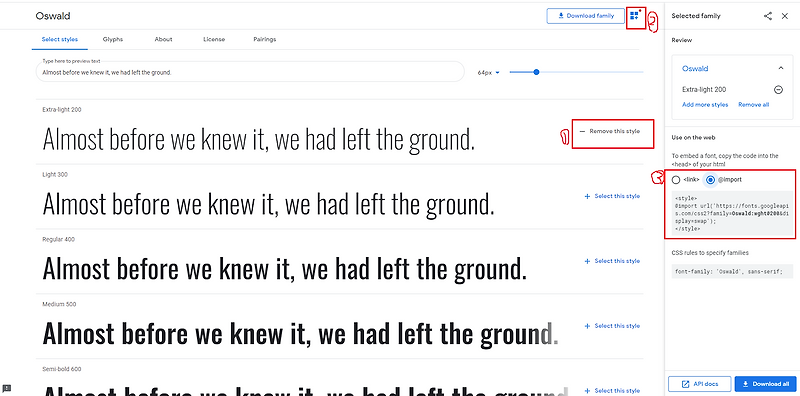800x396 pixels.
Task: Select this style for Semi-bold 600
Action: click(x=612, y=390)
